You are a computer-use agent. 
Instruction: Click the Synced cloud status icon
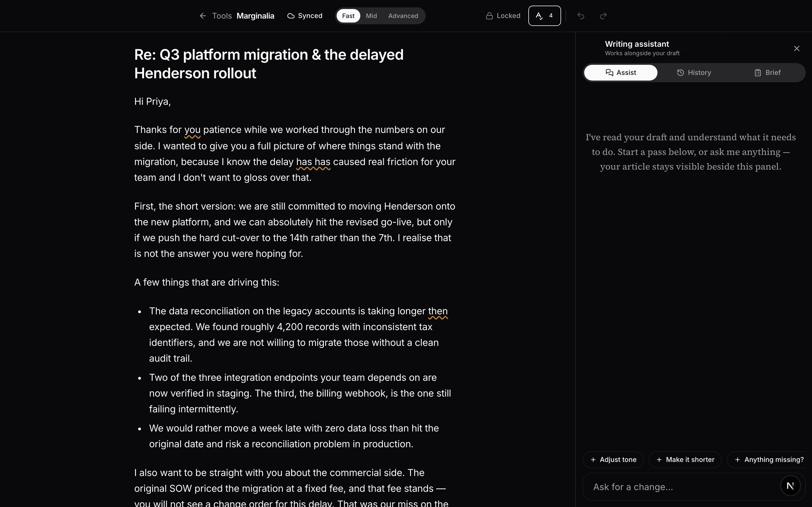[x=291, y=16]
